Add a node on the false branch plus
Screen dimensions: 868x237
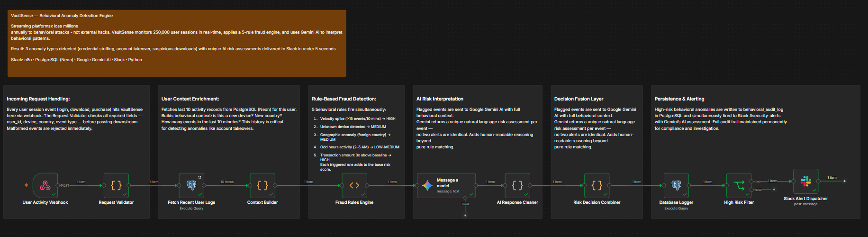(x=774, y=190)
